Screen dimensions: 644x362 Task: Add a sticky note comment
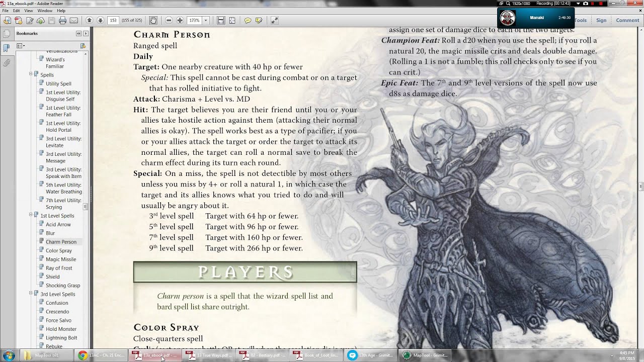(x=248, y=21)
